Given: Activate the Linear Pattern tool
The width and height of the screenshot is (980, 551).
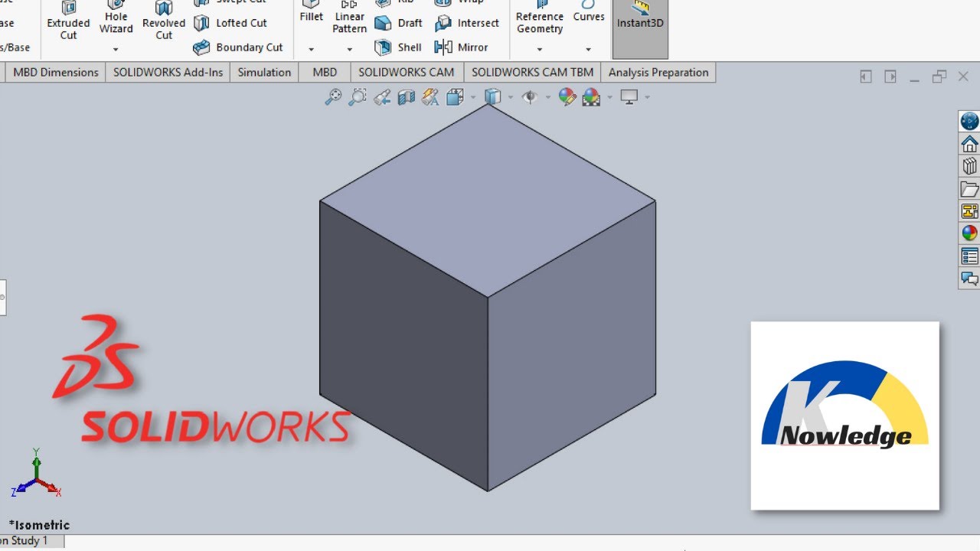Looking at the screenshot, I should pos(349,18).
